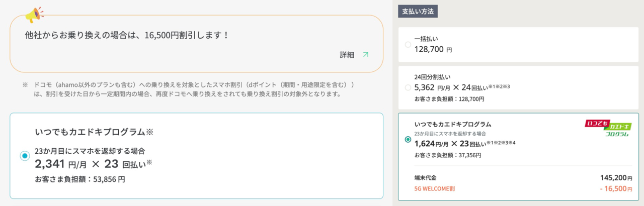The height and width of the screenshot is (206, 644).
Task: Click the 128,700円 lump-sum price
Action: point(433,49)
